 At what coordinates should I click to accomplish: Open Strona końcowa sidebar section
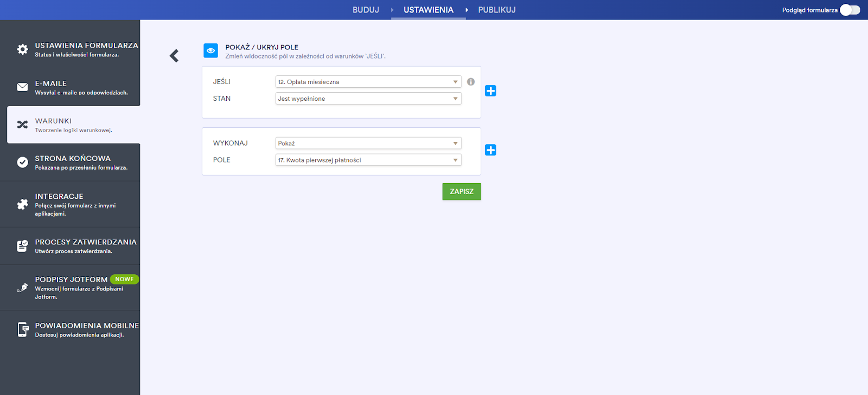pyautogui.click(x=70, y=163)
